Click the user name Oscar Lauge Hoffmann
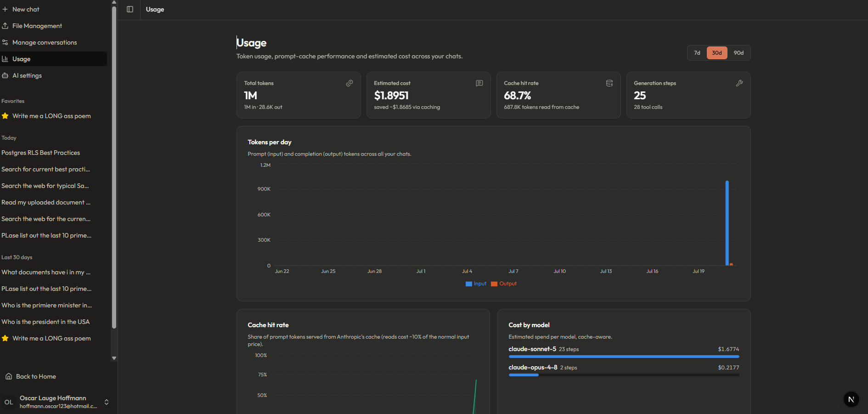 [53, 398]
